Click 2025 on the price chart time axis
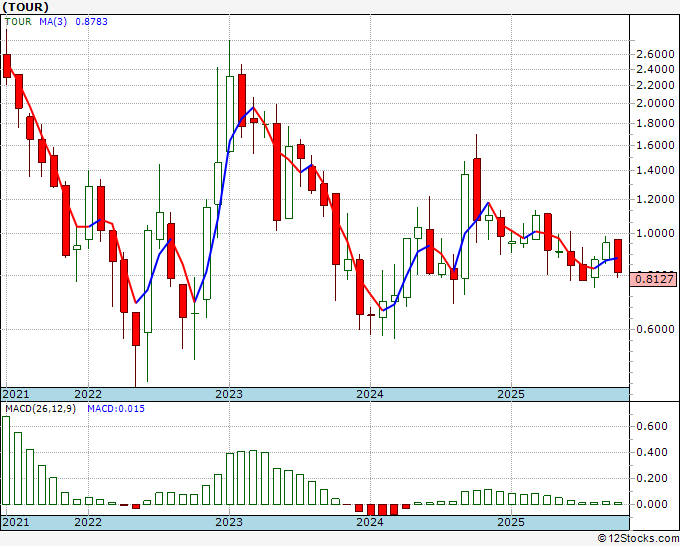This screenshot has height=546, width=680. (x=511, y=394)
